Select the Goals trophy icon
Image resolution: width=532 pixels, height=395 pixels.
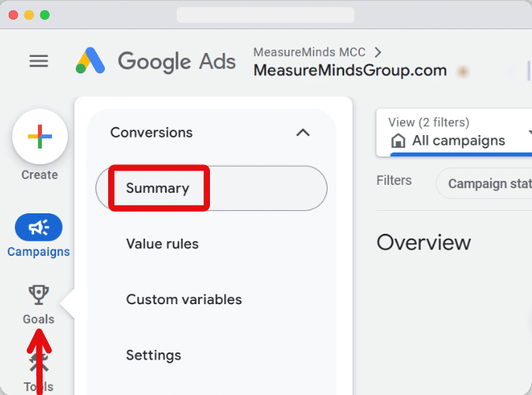pos(39,295)
